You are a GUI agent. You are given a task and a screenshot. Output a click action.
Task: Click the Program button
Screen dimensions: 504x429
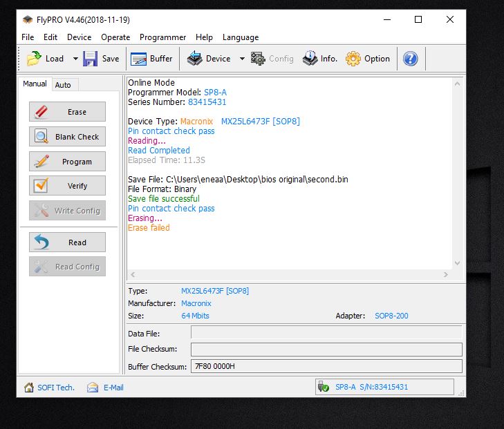click(67, 161)
